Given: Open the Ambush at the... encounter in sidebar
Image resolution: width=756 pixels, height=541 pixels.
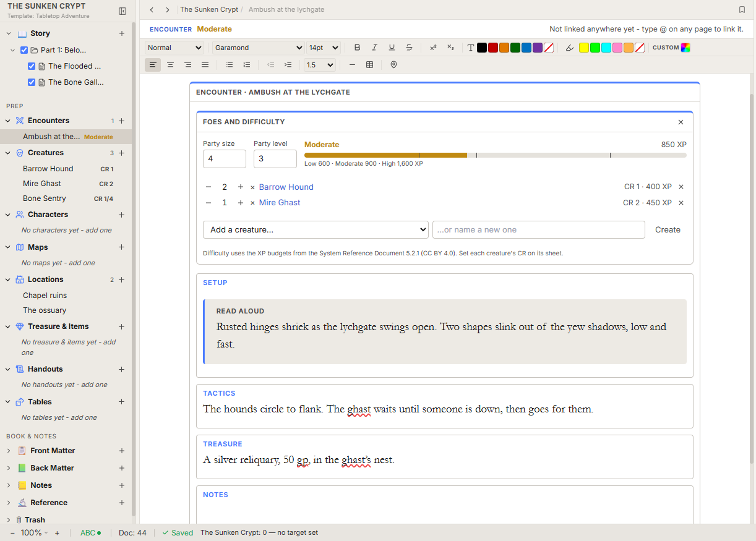Looking at the screenshot, I should tap(66, 137).
